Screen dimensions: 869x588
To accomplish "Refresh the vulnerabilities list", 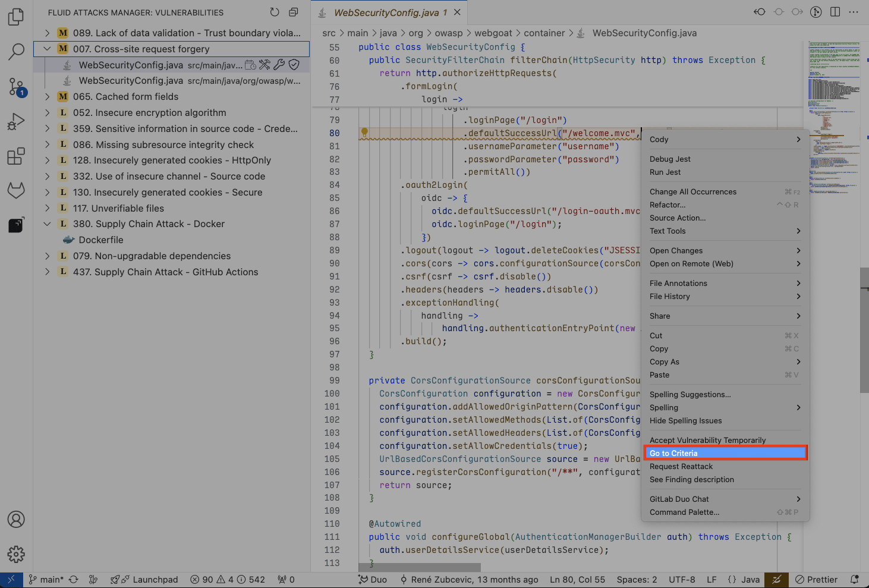I will [275, 12].
